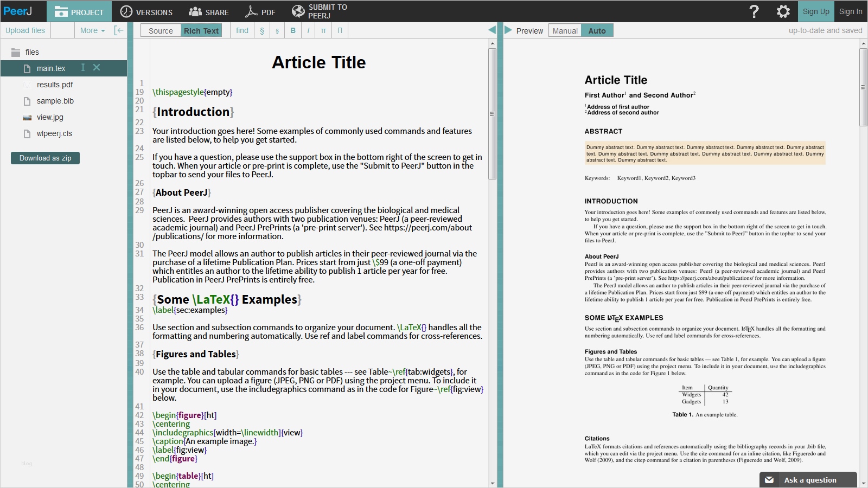Image resolution: width=868 pixels, height=488 pixels.
Task: Switch editor to Rich Text mode
Action: click(201, 31)
